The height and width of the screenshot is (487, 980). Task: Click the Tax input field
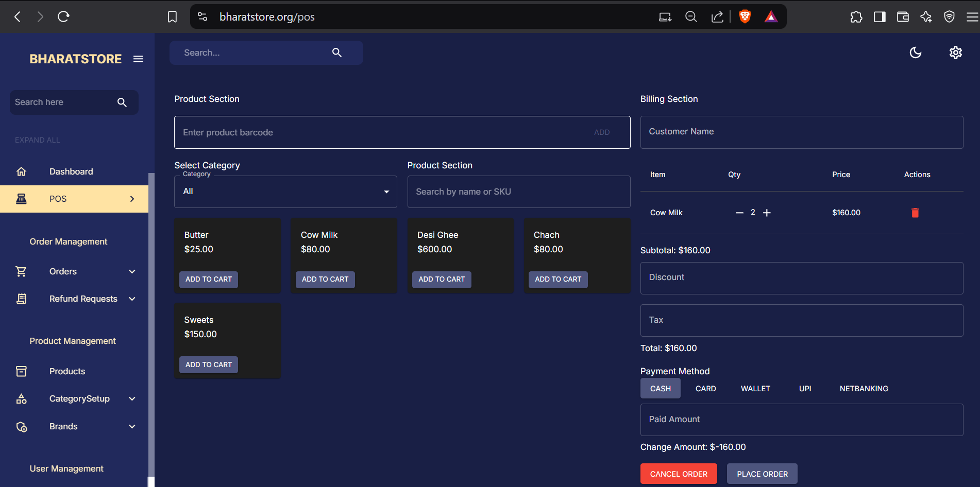802,320
